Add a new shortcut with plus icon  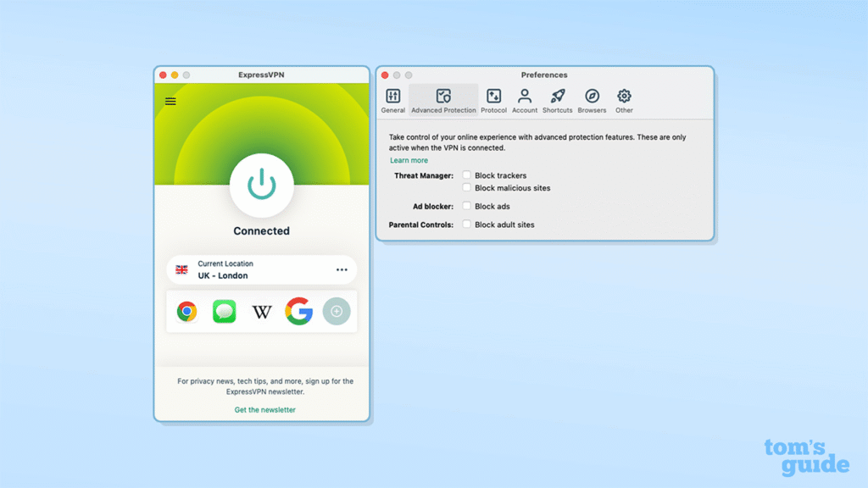pyautogui.click(x=337, y=312)
